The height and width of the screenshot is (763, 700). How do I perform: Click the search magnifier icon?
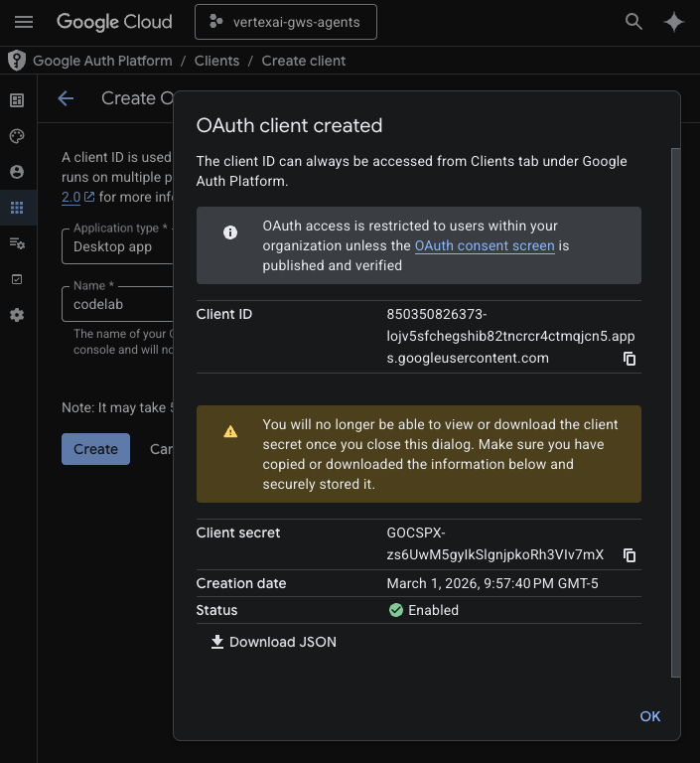(633, 22)
